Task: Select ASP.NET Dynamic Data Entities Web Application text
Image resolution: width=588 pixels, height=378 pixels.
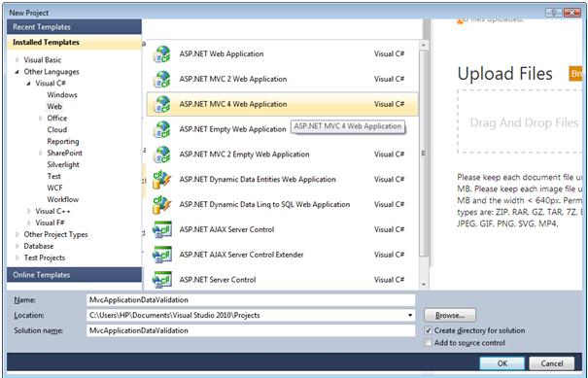Action: pos(258,180)
